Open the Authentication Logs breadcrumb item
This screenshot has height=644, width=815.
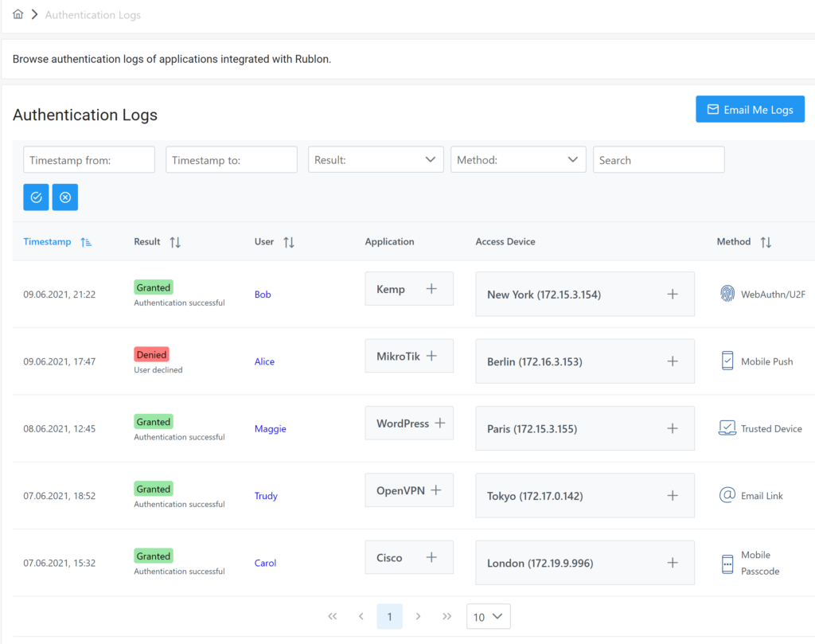tap(92, 14)
